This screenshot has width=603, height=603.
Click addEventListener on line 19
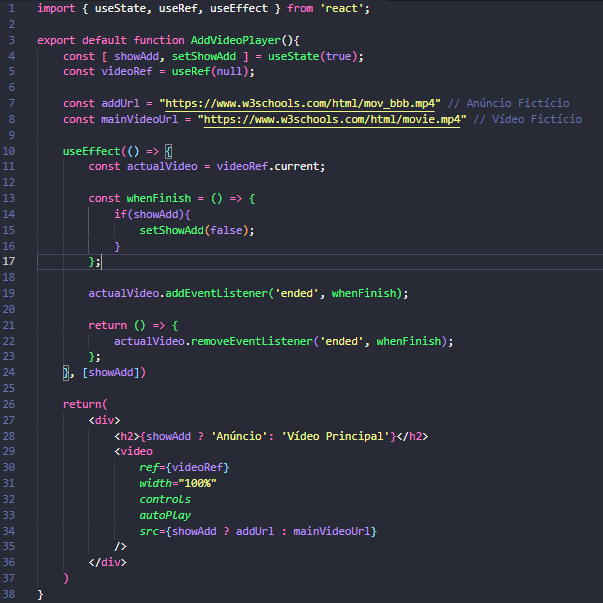point(217,293)
